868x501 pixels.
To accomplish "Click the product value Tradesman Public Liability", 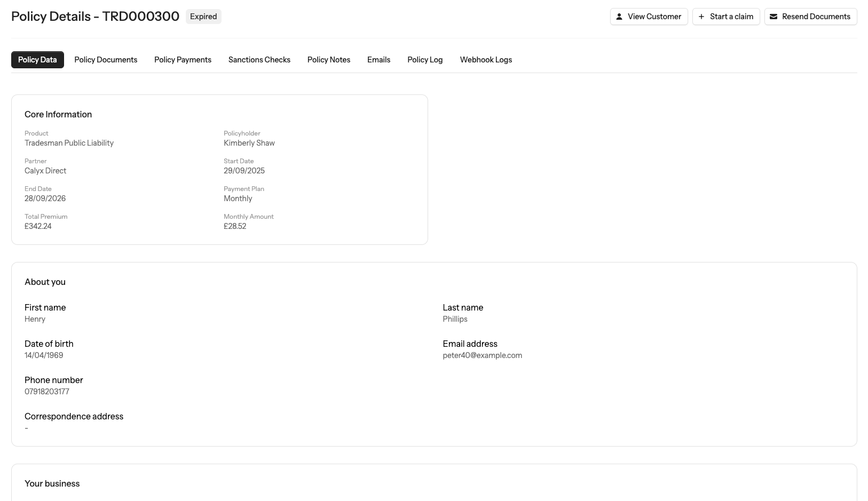I will click(69, 143).
